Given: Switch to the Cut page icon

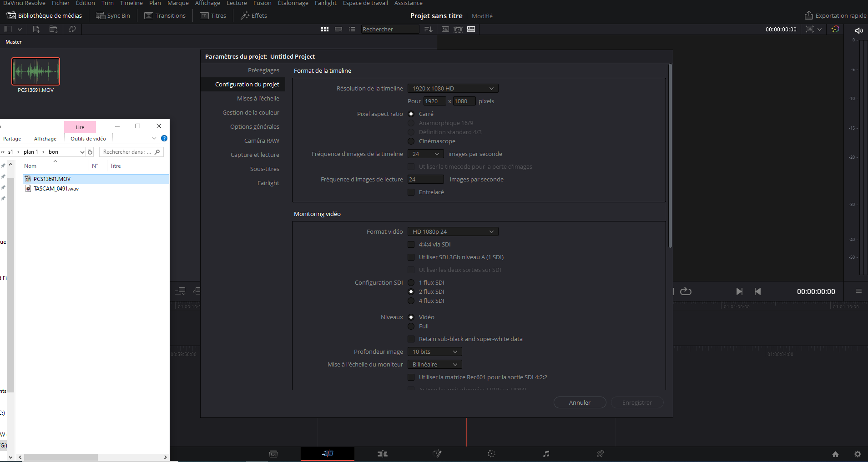Looking at the screenshot, I should pos(328,453).
